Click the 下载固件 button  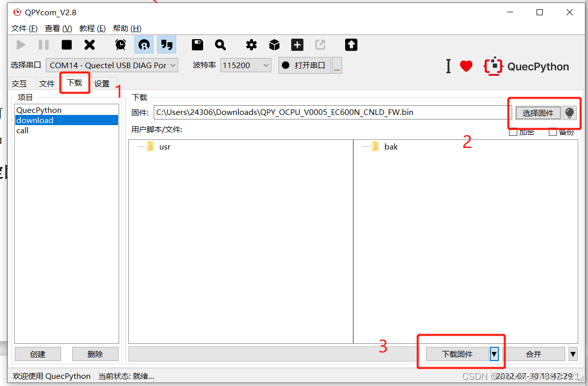click(458, 354)
